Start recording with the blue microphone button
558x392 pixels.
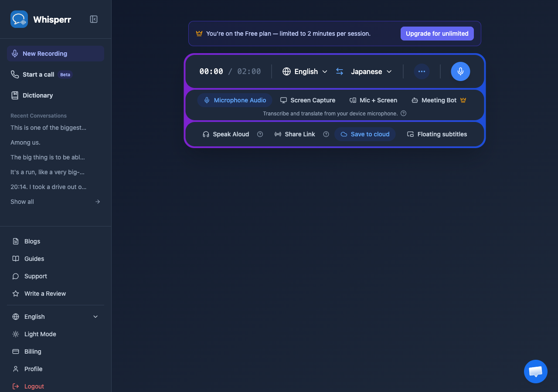click(x=460, y=71)
